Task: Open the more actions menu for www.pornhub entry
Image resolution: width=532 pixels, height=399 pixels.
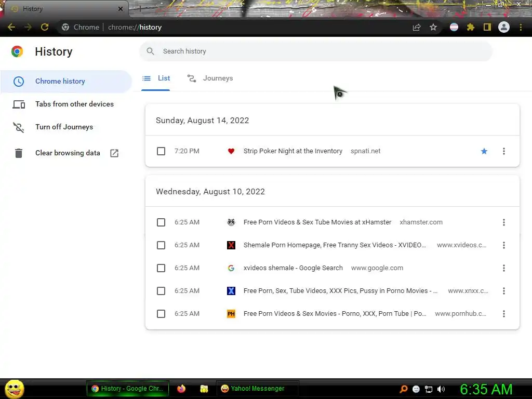Action: tap(504, 314)
